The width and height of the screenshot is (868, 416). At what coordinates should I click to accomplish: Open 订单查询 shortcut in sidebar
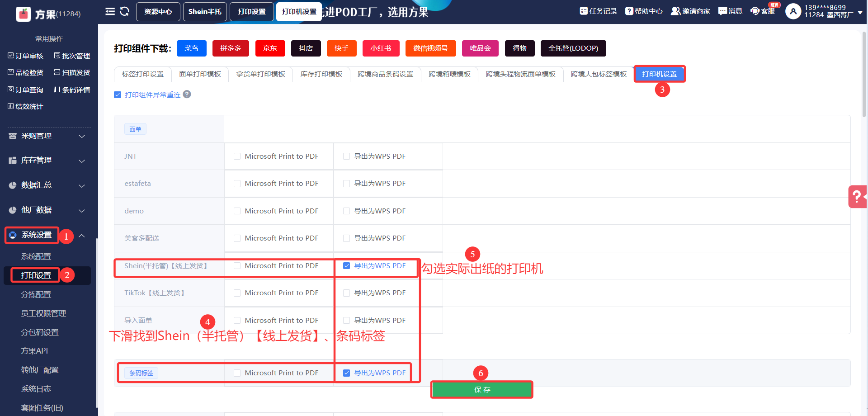[x=26, y=90]
